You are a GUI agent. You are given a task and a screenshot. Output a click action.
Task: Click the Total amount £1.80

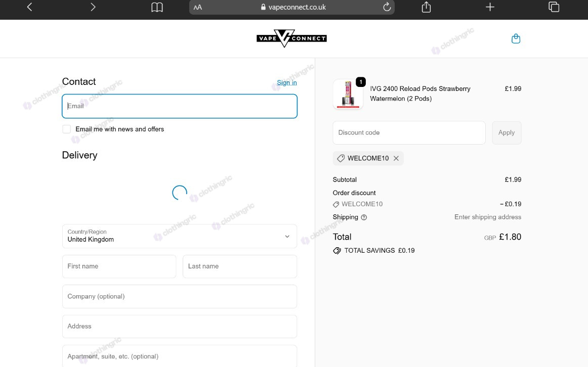(510, 237)
